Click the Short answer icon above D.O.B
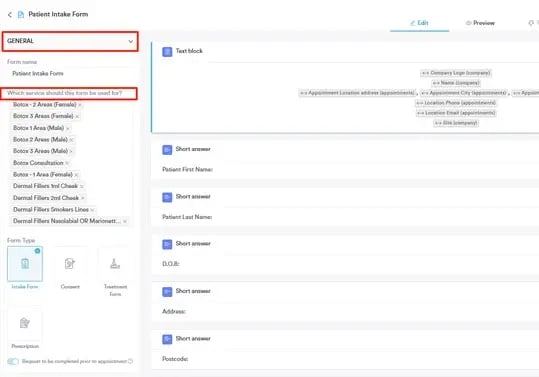This screenshot has width=539, height=377. click(x=167, y=244)
